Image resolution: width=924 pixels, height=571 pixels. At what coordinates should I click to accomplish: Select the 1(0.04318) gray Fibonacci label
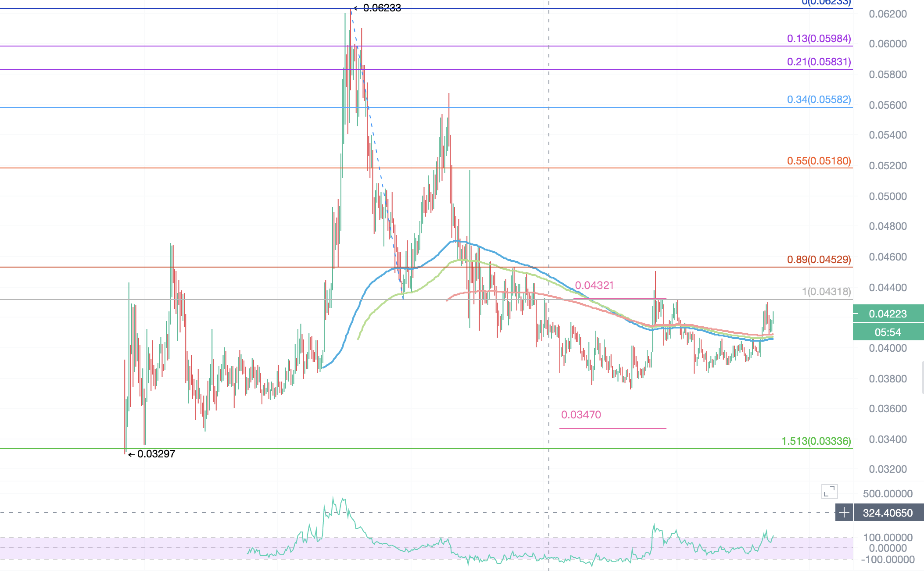click(826, 292)
